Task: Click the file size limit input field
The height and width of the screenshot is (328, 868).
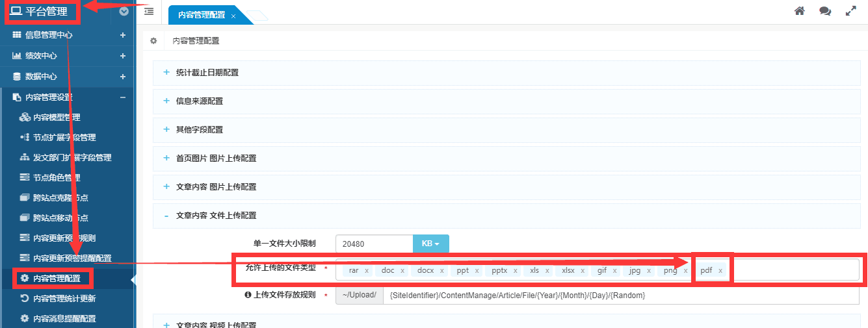Action: pos(374,244)
